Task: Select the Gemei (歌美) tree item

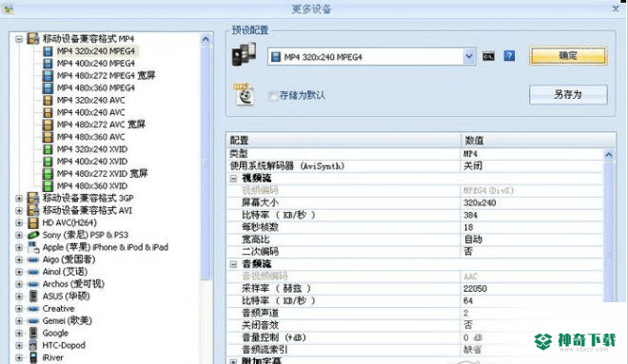Action: 68,321
